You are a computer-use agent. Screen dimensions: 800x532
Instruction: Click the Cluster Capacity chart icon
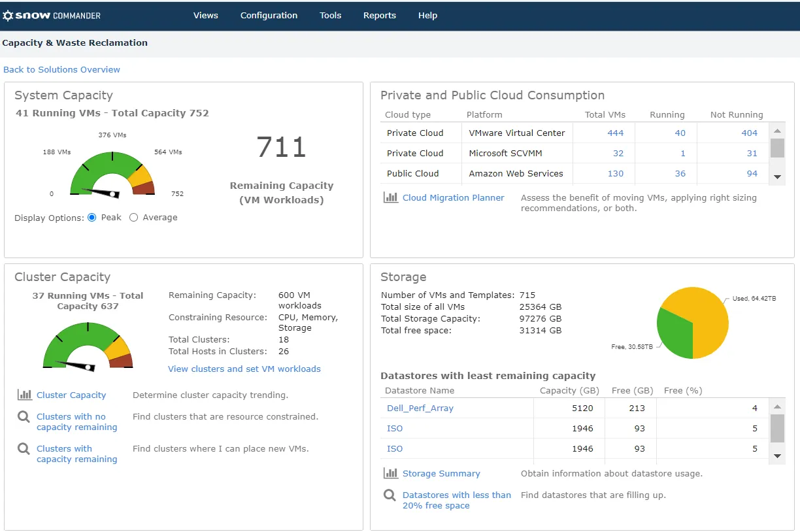point(25,395)
